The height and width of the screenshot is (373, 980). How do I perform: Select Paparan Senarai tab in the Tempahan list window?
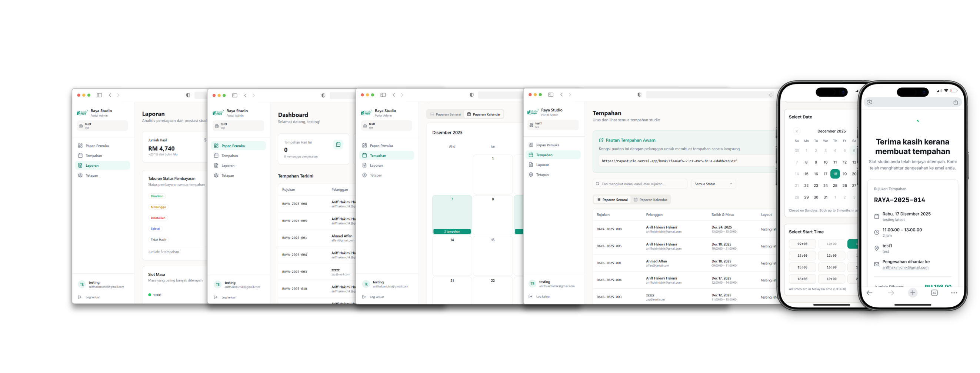tap(612, 200)
